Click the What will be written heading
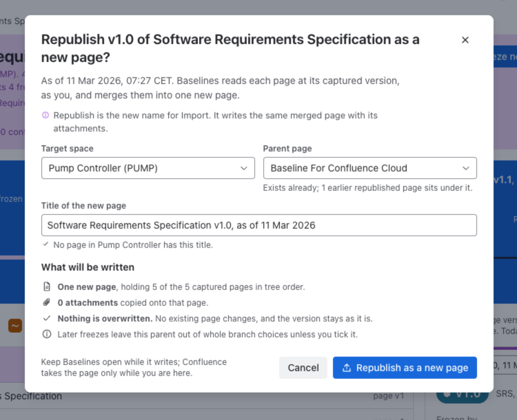This screenshot has width=517, height=420. [x=88, y=267]
